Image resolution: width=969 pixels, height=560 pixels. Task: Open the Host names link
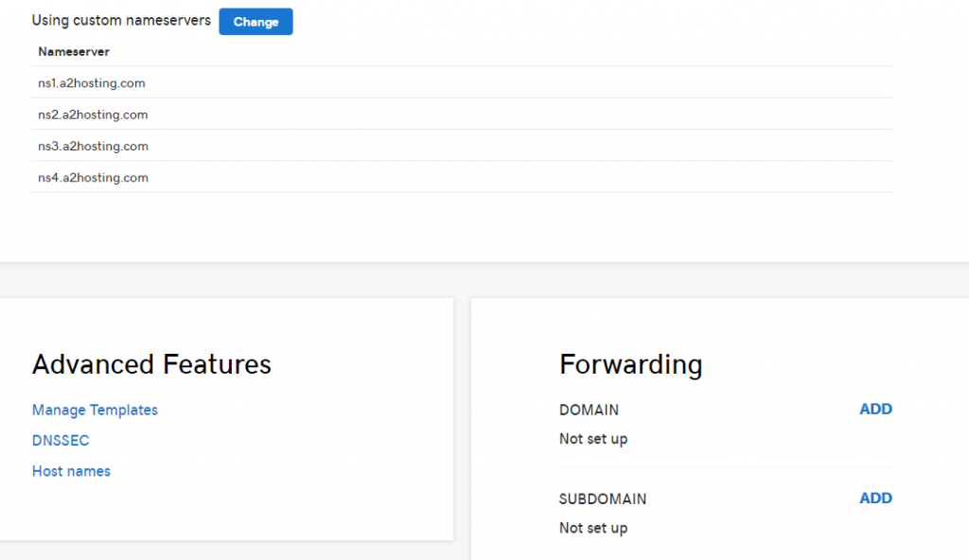(x=71, y=471)
